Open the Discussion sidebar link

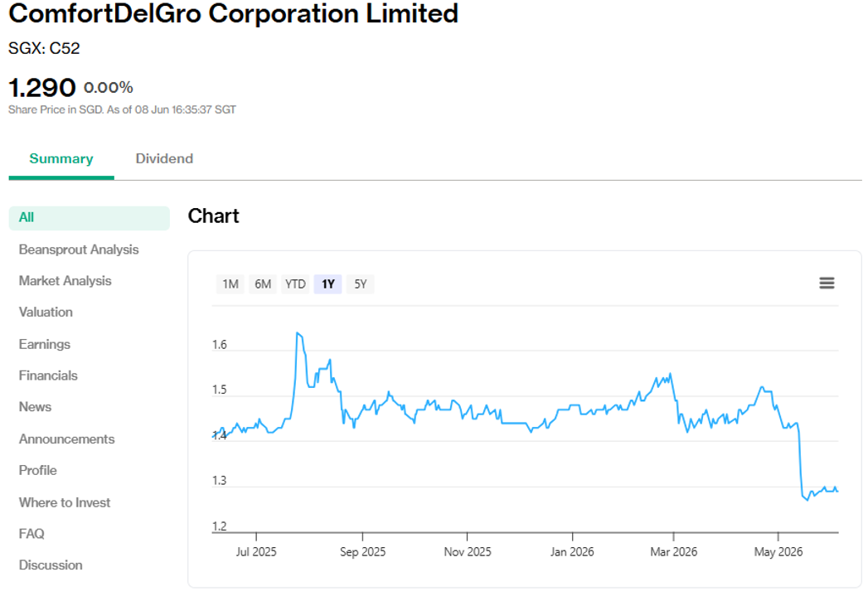pos(51,565)
